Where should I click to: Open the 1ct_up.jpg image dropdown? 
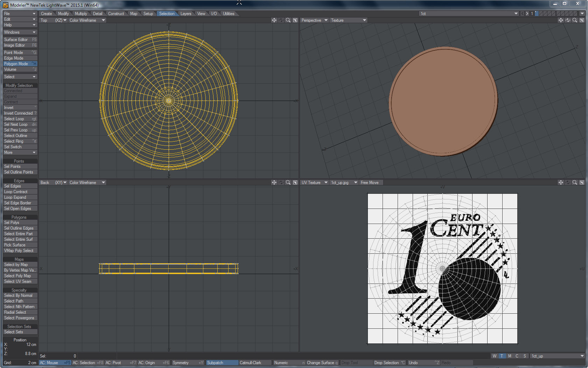pos(344,183)
